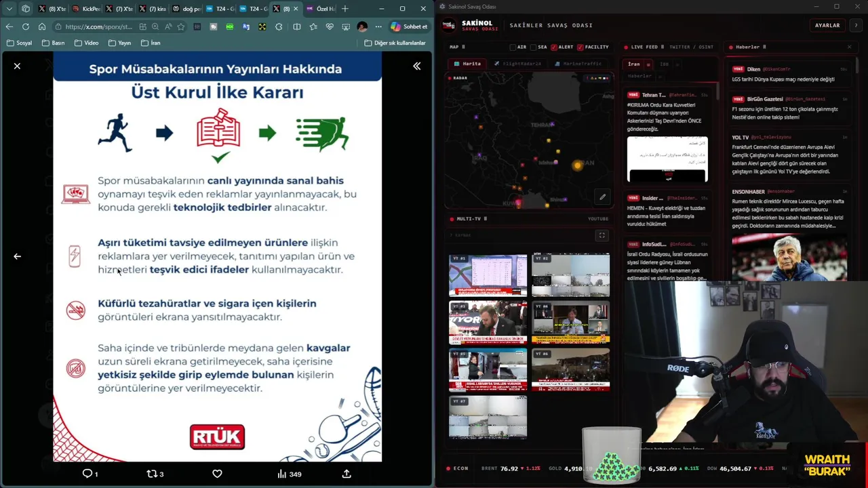
Task: Open the Yayın bookmarks folder
Action: [x=119, y=43]
